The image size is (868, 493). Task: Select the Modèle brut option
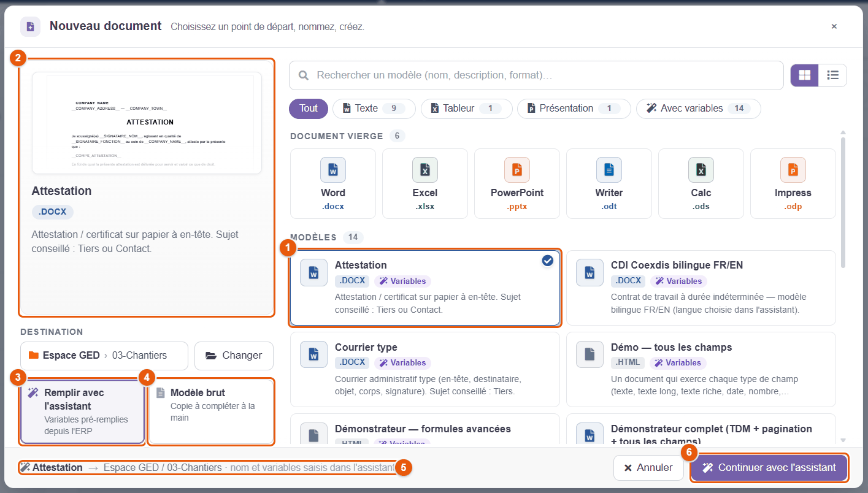tap(212, 411)
